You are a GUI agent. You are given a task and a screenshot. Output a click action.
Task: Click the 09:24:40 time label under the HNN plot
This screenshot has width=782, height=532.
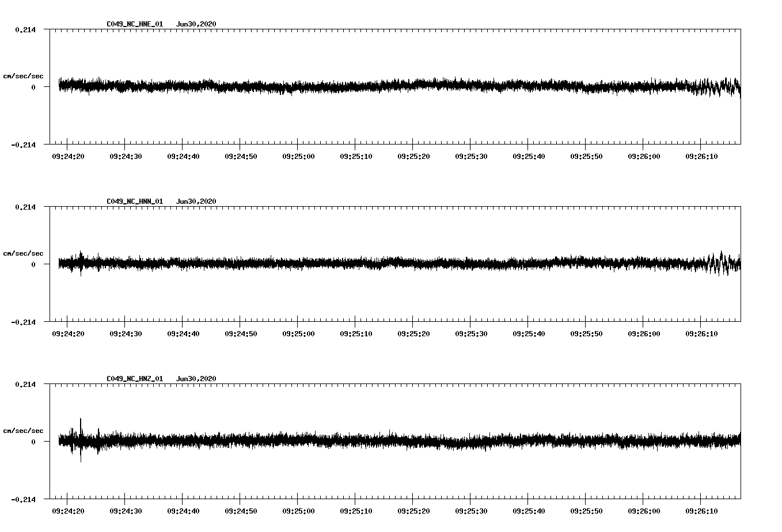point(183,333)
